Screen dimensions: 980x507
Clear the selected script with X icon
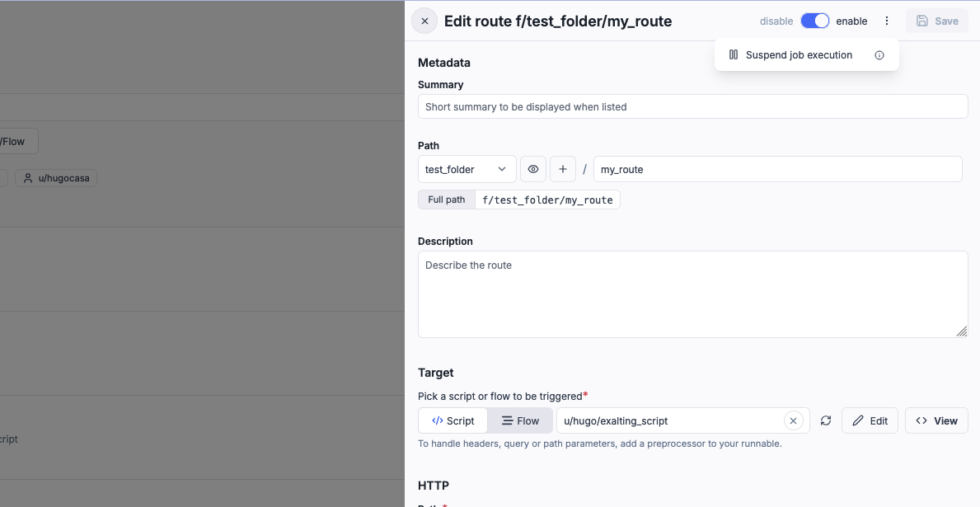(x=793, y=420)
